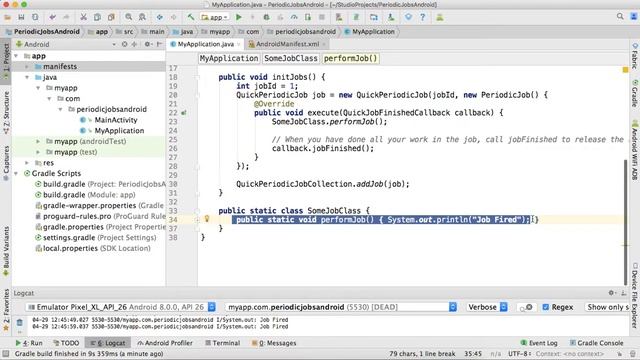Open Logcat settings gear icon
The height and width of the screenshot is (360, 640).
pos(611,293)
